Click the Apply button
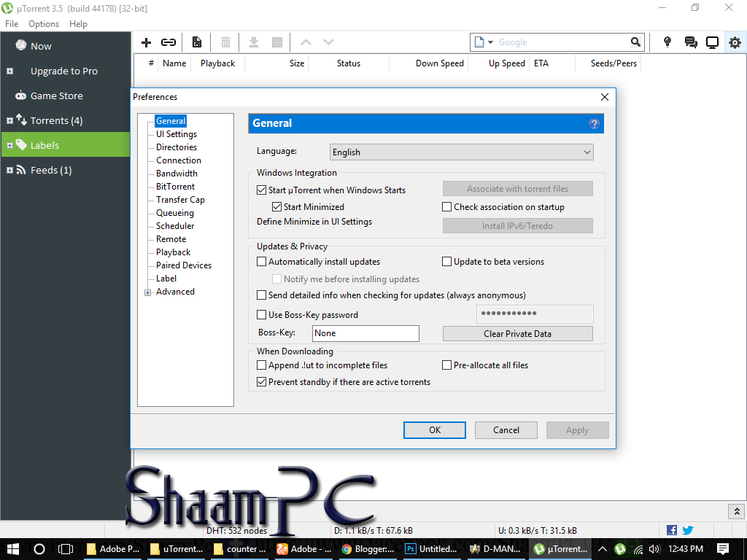Viewport: 747px width, 560px height. click(x=578, y=430)
